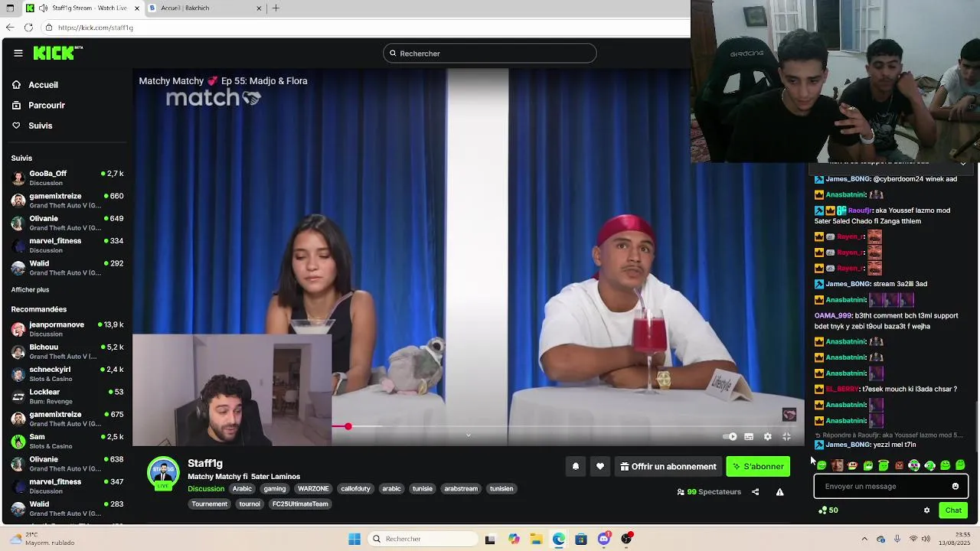Click the taskbar Rechercher search box
Viewport: 980px width, 551px height.
(x=423, y=539)
